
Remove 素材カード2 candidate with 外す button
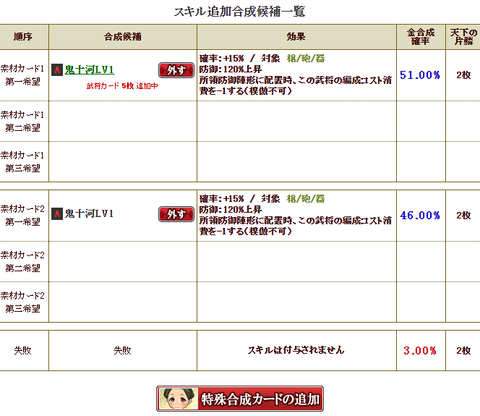pos(176,214)
